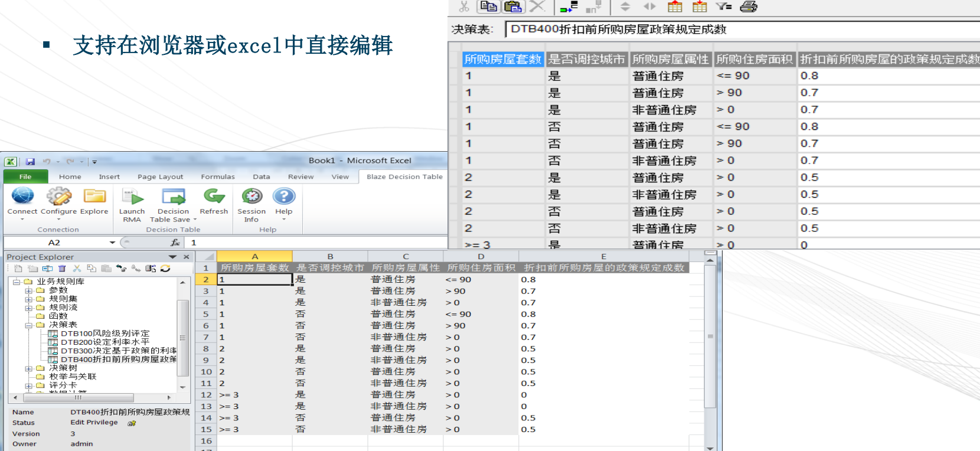Expand the 规则流 folder node
The width and height of the screenshot is (980, 451).
(28, 308)
